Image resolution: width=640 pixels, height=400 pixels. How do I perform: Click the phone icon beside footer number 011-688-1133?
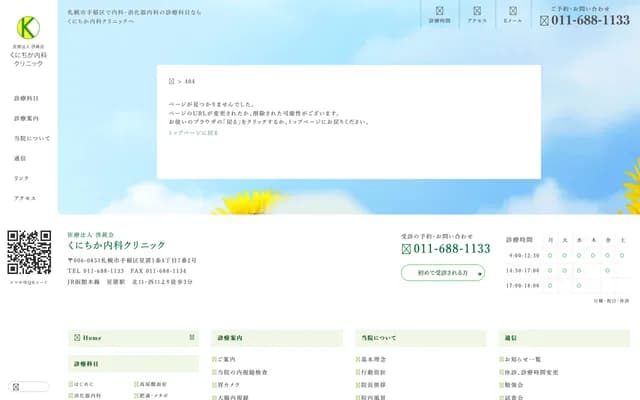[x=406, y=249]
